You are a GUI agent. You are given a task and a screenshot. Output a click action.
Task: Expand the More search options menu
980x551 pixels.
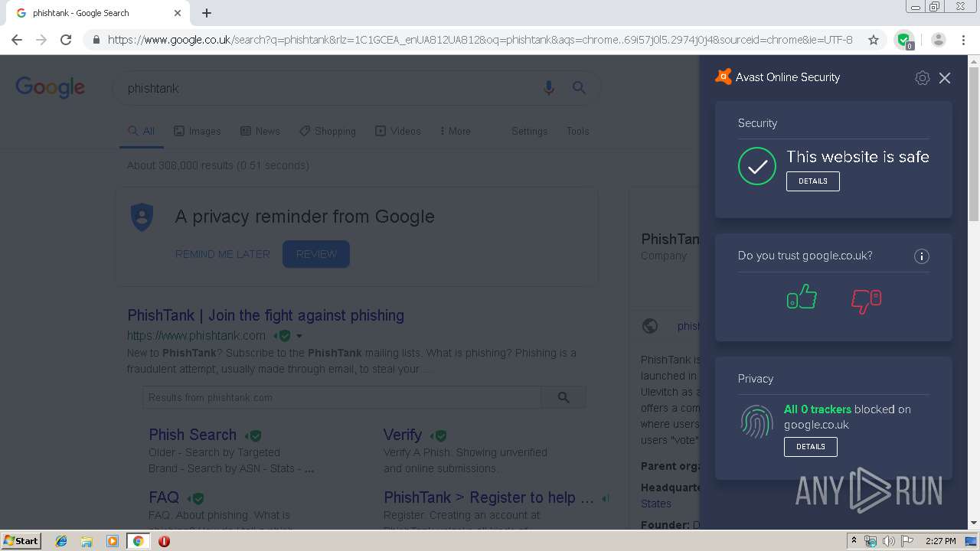(456, 131)
